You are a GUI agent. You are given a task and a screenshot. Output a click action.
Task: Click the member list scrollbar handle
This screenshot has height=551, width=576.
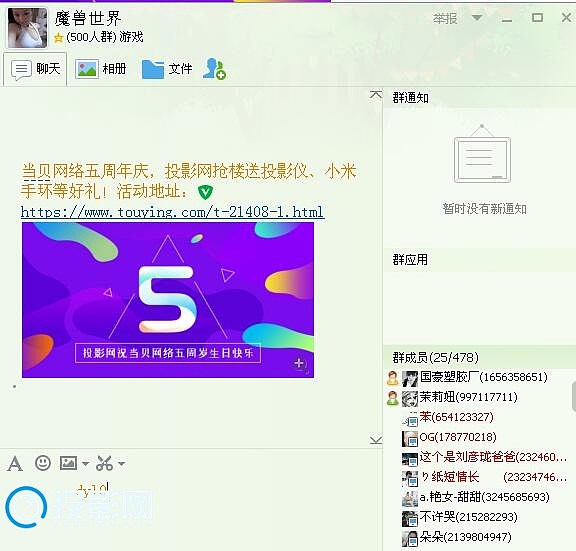tap(574, 396)
